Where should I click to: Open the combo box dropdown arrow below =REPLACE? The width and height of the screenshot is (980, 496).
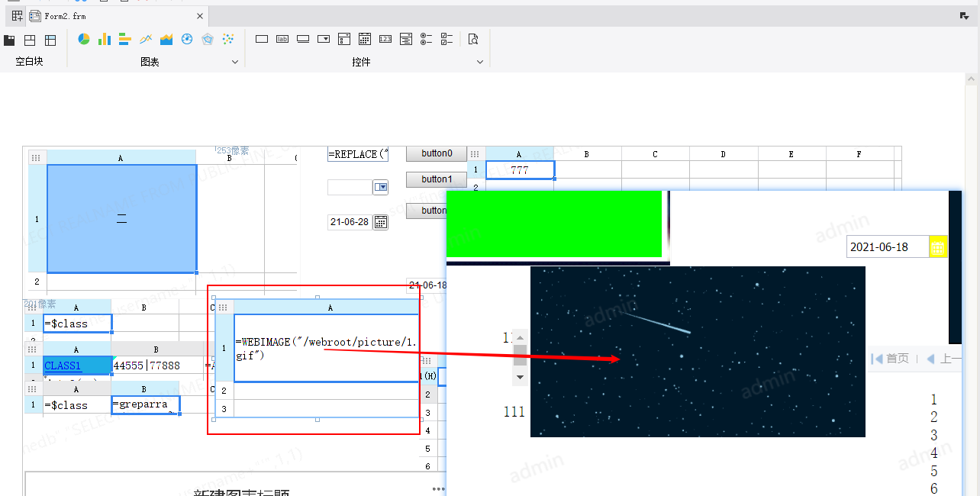pos(380,187)
